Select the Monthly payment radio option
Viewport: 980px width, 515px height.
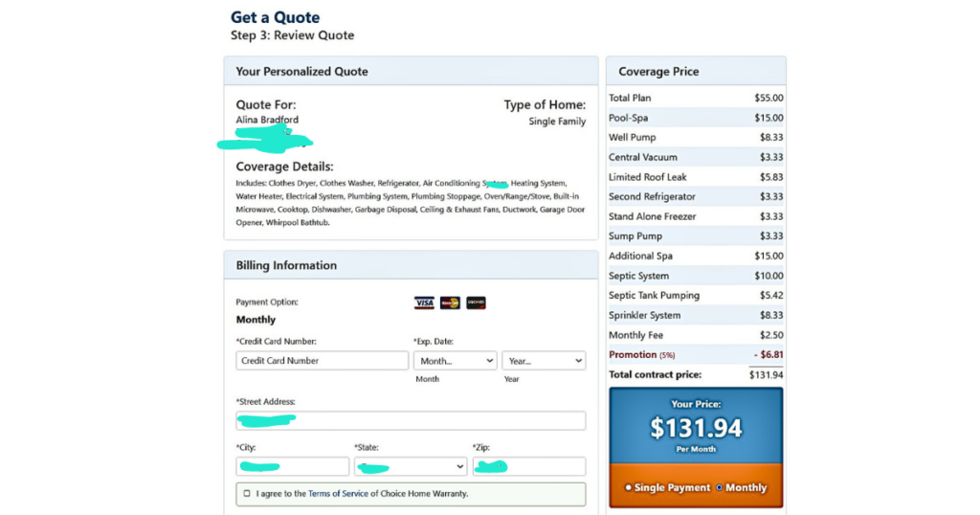point(720,487)
